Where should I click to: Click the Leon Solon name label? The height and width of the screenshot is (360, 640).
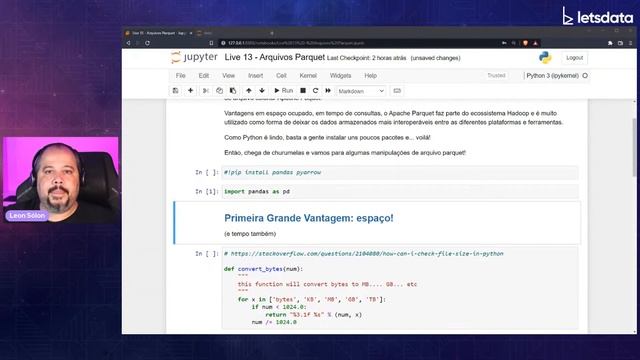27,216
